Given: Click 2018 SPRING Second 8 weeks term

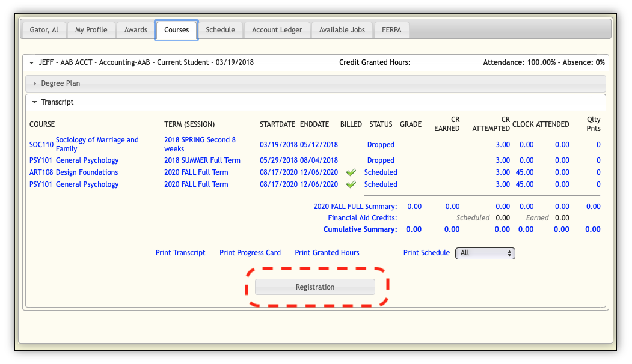Looking at the screenshot, I should 200,144.
